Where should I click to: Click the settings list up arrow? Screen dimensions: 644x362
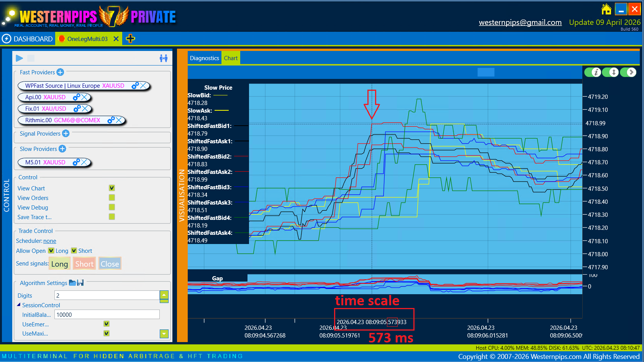pos(164,295)
